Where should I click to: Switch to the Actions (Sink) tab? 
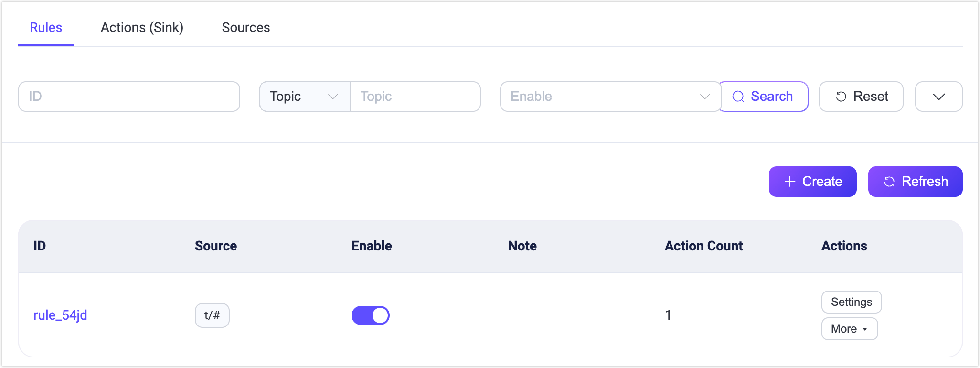142,28
